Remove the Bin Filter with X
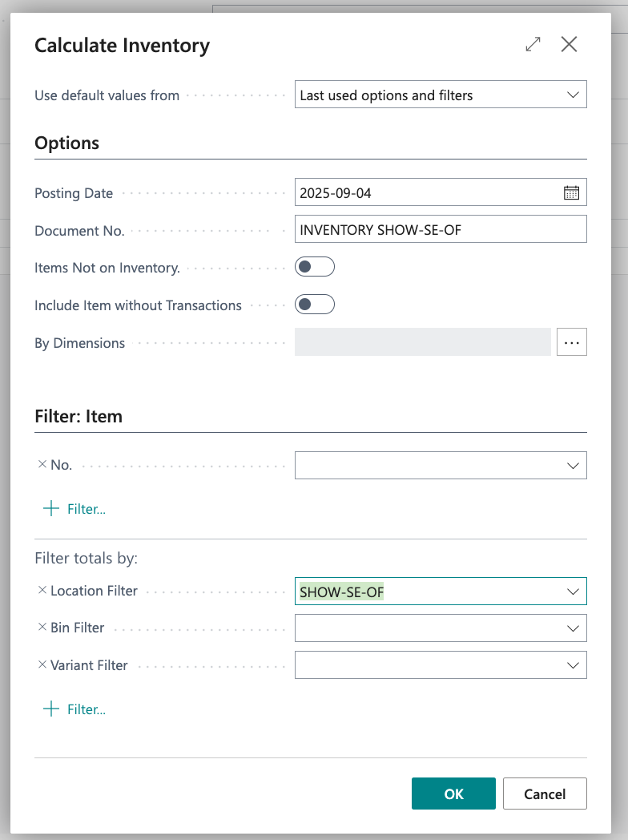Image resolution: width=628 pixels, height=840 pixels. [42, 628]
